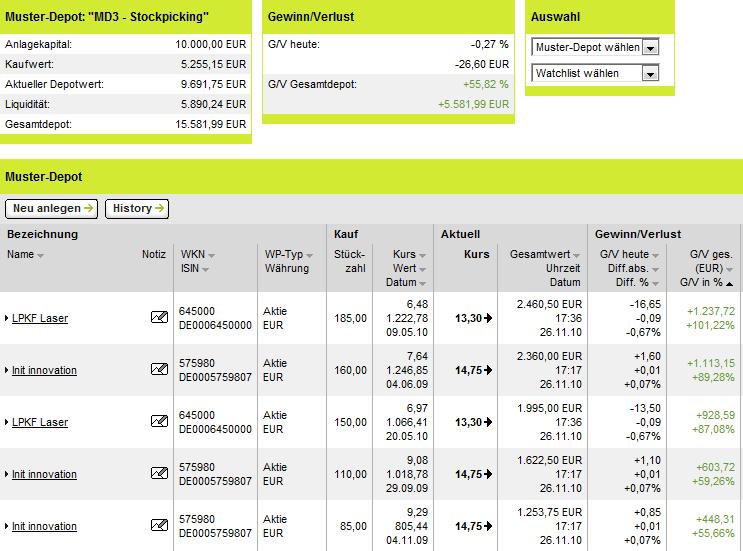The height and width of the screenshot is (551, 743).
Task: Expand the Init innovation row bought 04.11.09
Action: 7,526
